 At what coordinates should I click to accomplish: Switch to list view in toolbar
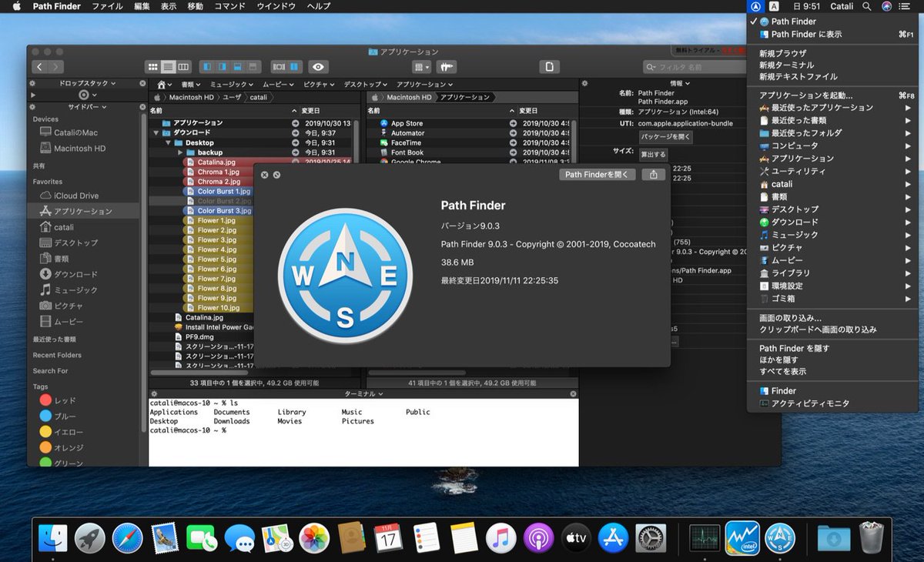point(167,67)
